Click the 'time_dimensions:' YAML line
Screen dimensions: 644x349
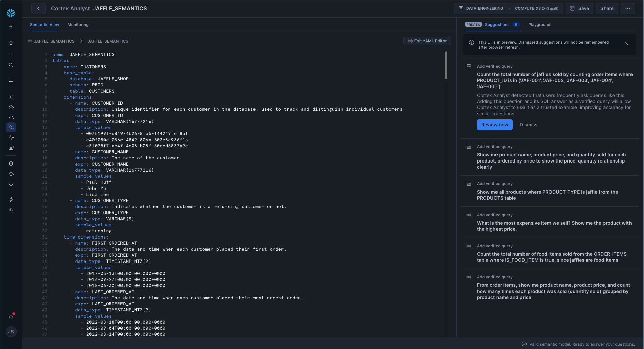pyautogui.click(x=86, y=237)
